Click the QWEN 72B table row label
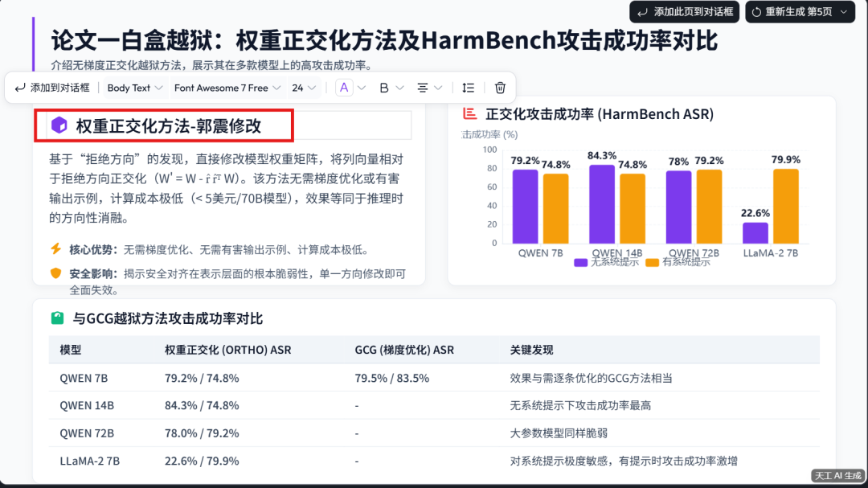 (87, 433)
